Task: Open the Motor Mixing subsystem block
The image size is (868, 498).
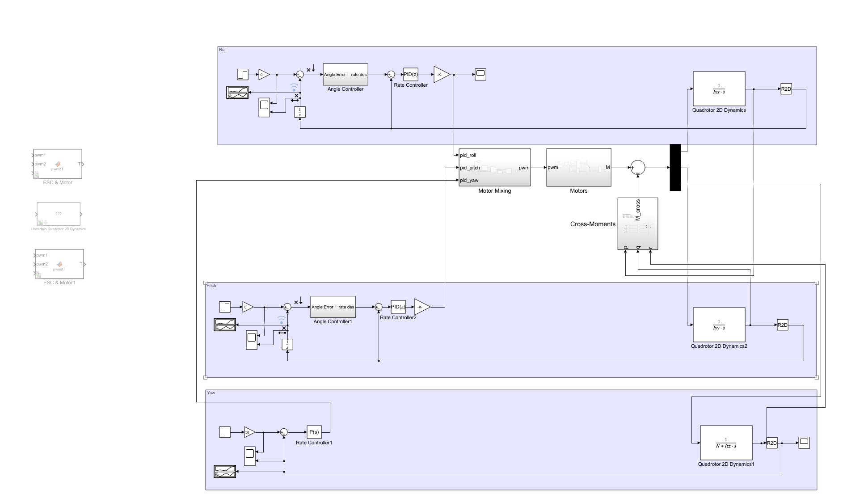Action: (494, 168)
